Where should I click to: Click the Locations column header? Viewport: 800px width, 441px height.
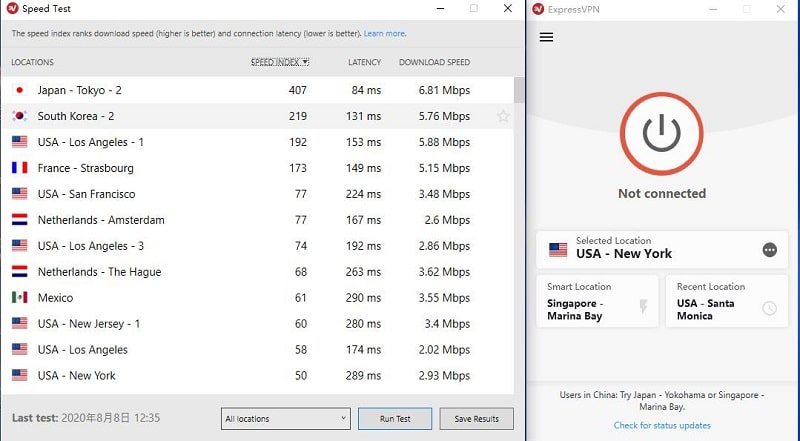[32, 62]
